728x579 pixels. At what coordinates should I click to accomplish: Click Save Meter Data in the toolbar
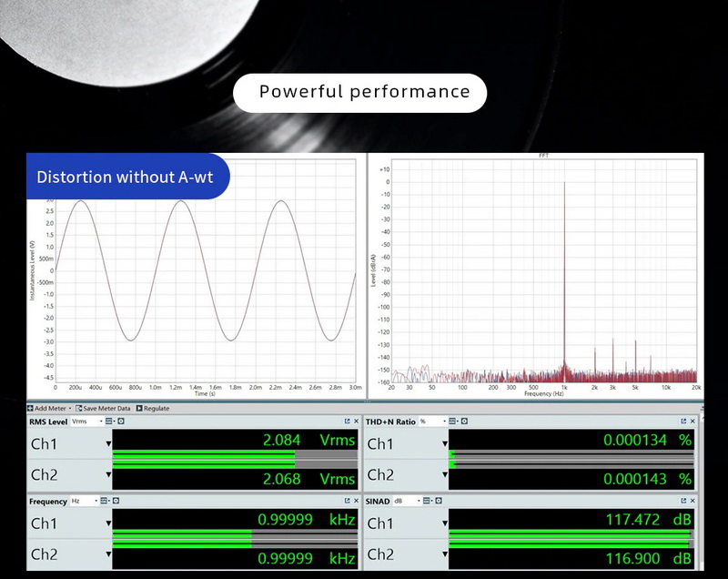pos(104,409)
